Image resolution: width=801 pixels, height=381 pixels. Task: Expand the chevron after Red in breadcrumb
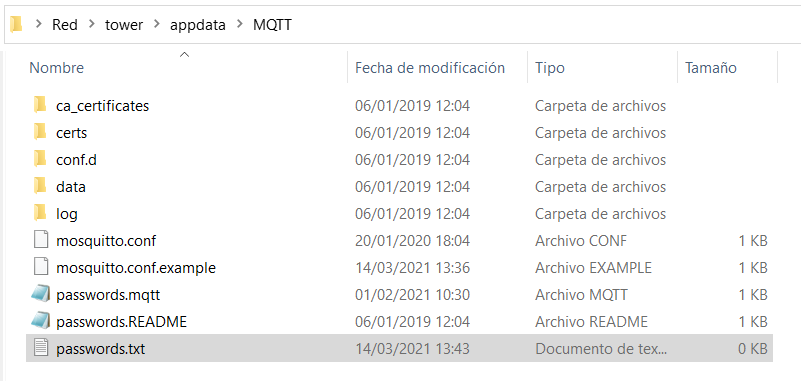pos(91,25)
